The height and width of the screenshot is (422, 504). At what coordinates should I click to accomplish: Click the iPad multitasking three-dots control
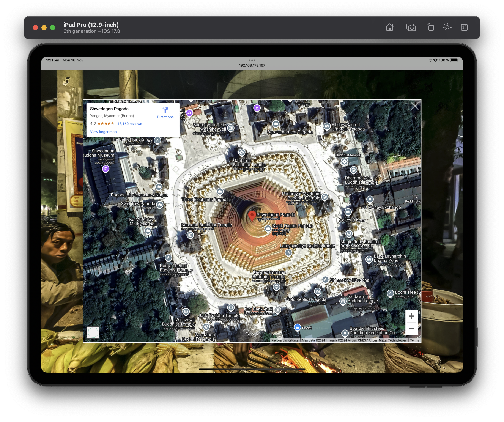pyautogui.click(x=252, y=60)
